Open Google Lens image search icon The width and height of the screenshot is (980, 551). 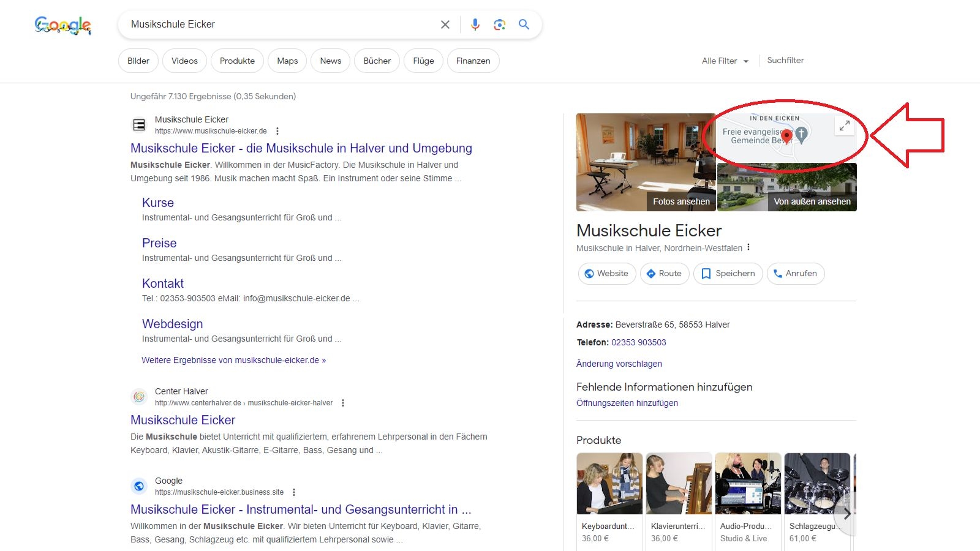[x=500, y=24]
